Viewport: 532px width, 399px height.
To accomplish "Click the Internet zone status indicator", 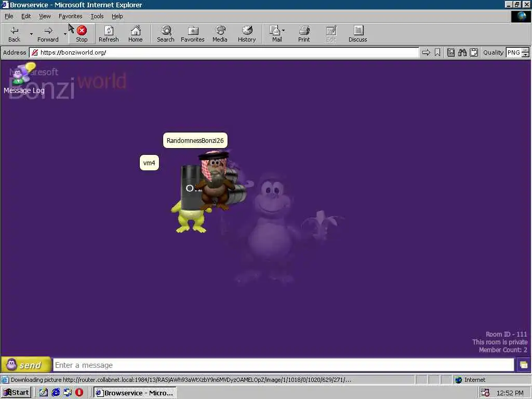I will click(x=470, y=380).
